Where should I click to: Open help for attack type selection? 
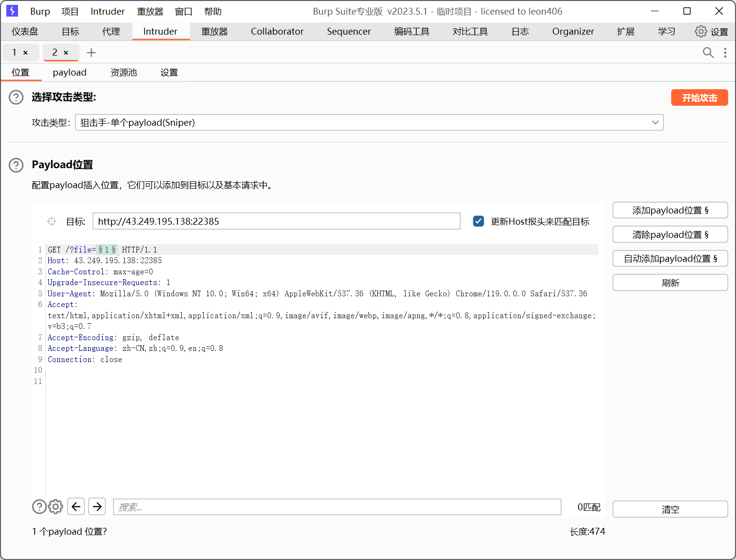click(x=16, y=97)
